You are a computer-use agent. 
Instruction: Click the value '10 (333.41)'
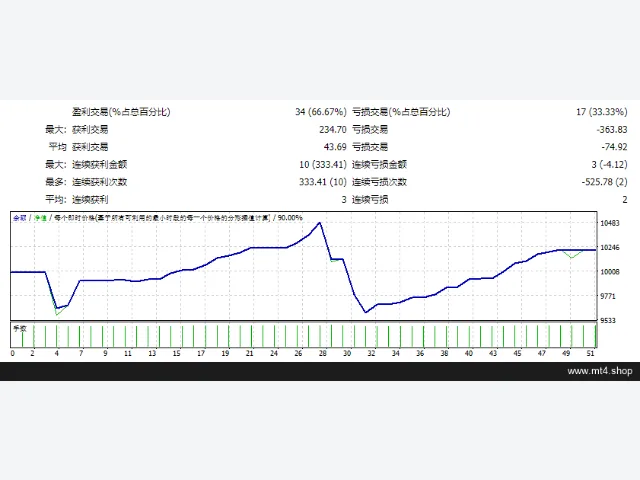(322, 164)
